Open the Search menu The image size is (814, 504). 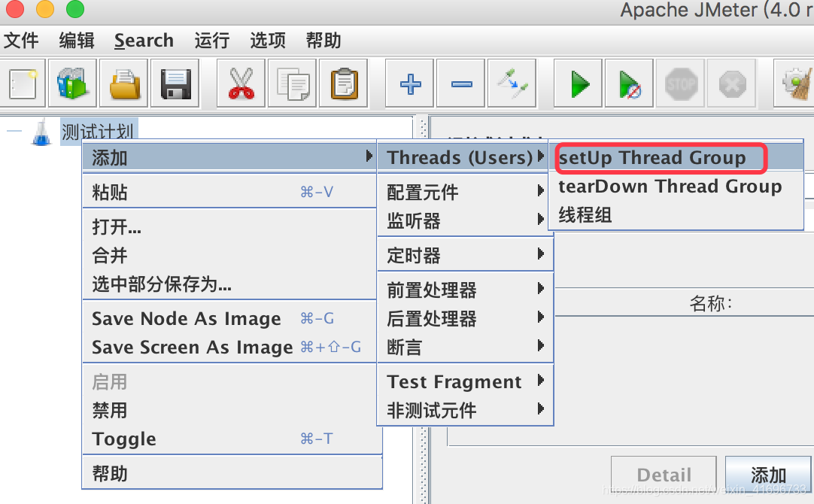[x=144, y=41]
